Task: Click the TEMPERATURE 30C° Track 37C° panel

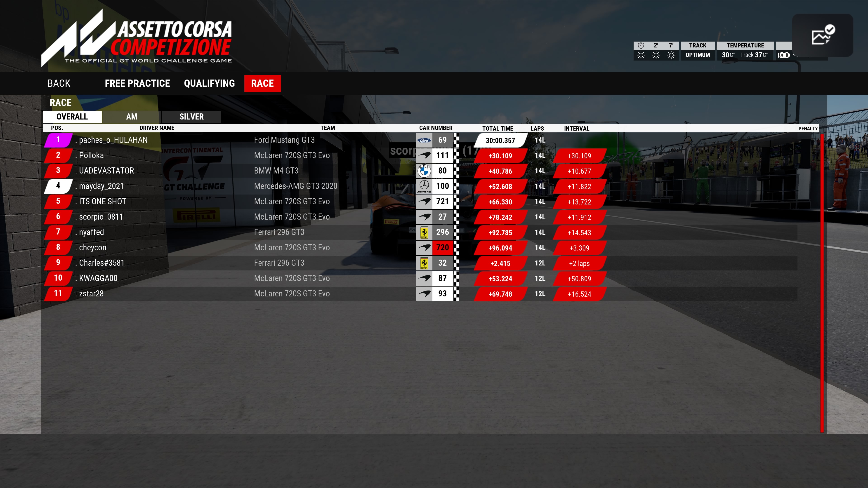Action: [745, 51]
